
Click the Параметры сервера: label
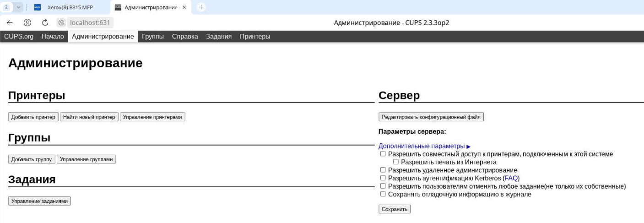point(412,131)
